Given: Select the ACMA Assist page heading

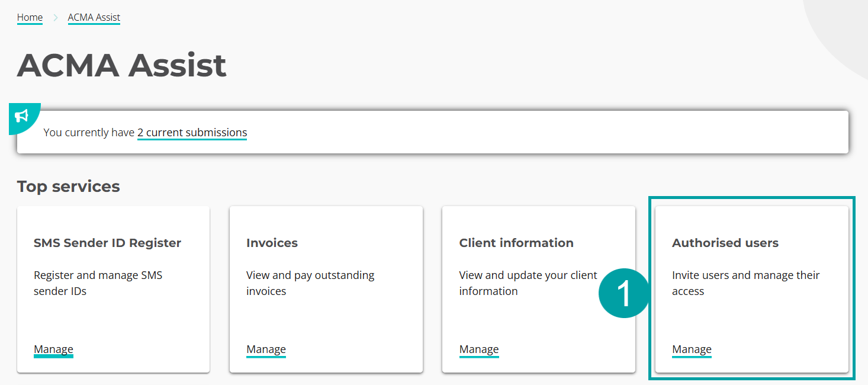Looking at the screenshot, I should [x=121, y=66].
